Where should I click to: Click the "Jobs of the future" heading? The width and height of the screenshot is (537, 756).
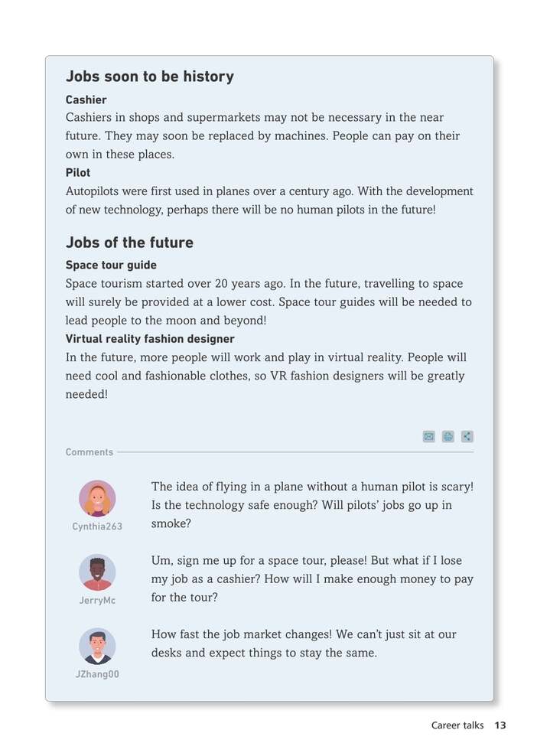129,243
